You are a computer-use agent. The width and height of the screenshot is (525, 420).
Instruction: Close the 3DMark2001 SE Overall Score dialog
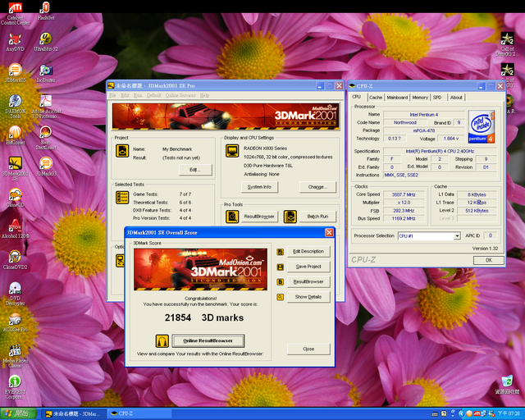coord(329,233)
